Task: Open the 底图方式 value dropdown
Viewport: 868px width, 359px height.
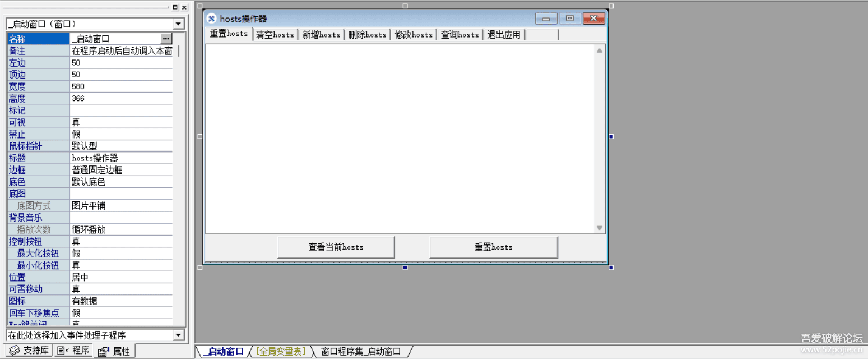Action: click(x=120, y=205)
